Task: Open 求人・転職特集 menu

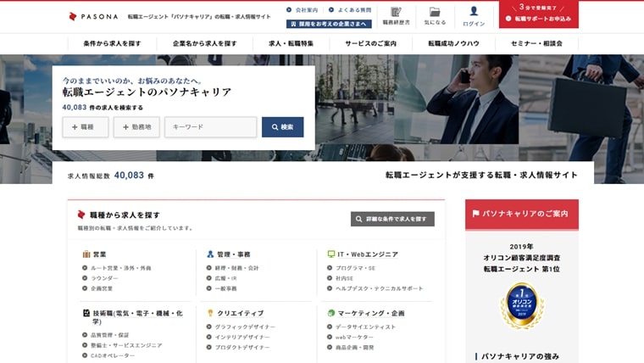Action: coord(291,43)
